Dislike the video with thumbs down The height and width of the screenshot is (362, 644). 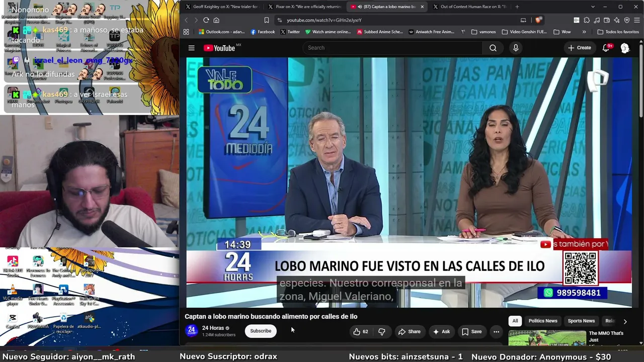point(382,331)
